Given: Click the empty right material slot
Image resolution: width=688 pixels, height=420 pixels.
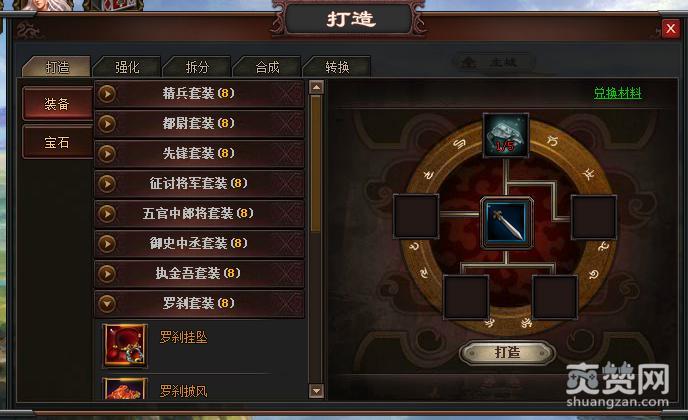Looking at the screenshot, I should [x=594, y=218].
